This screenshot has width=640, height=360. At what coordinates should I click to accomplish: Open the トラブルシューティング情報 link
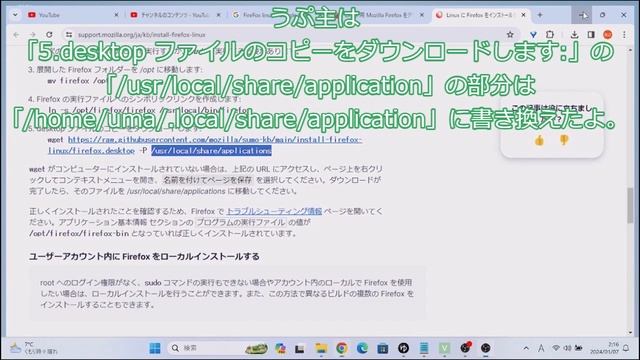point(274,211)
